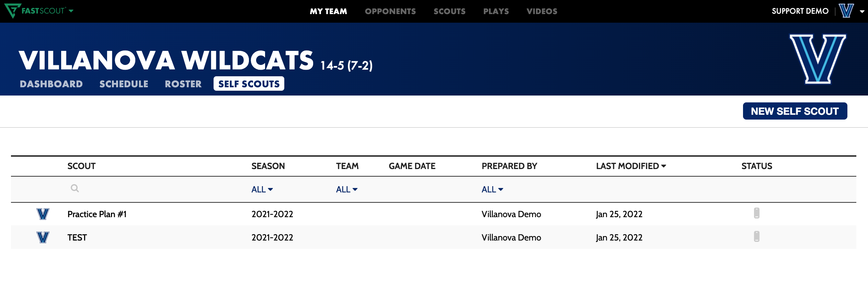Expand the account chevron at top right
The image size is (868, 290).
(x=863, y=11)
